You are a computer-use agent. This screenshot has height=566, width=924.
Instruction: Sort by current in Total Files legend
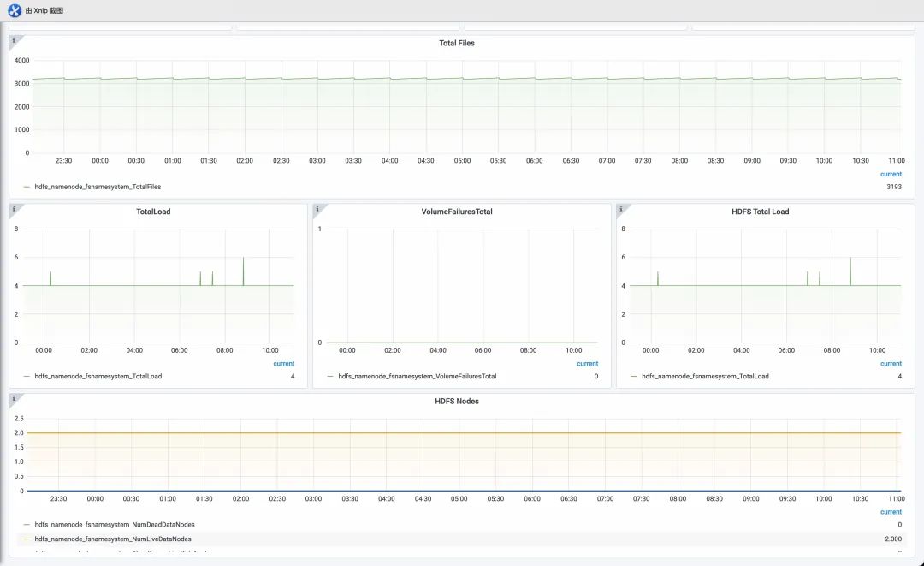click(x=891, y=175)
